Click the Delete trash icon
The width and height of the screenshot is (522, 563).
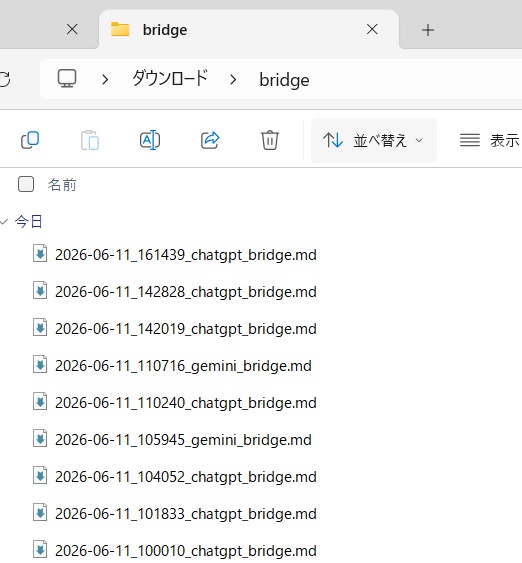(x=270, y=140)
